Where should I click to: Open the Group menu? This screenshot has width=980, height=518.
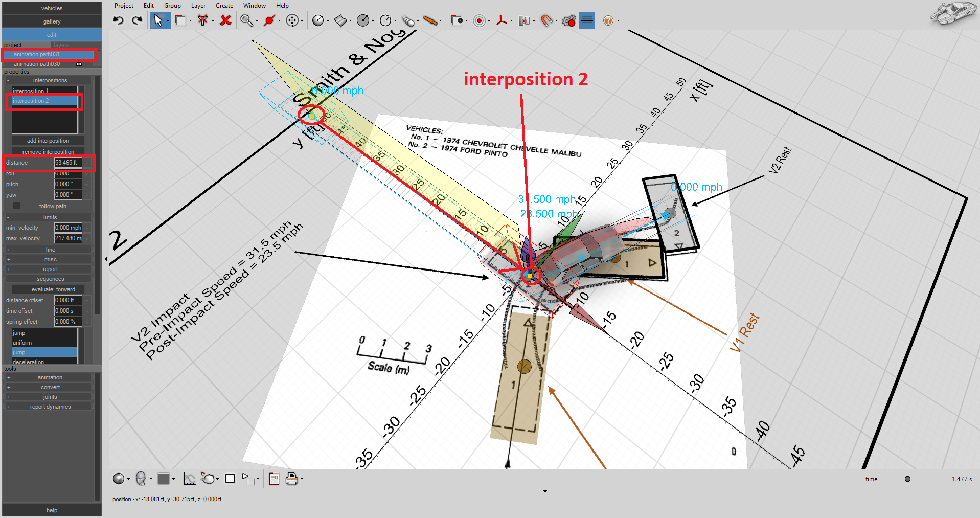[172, 6]
